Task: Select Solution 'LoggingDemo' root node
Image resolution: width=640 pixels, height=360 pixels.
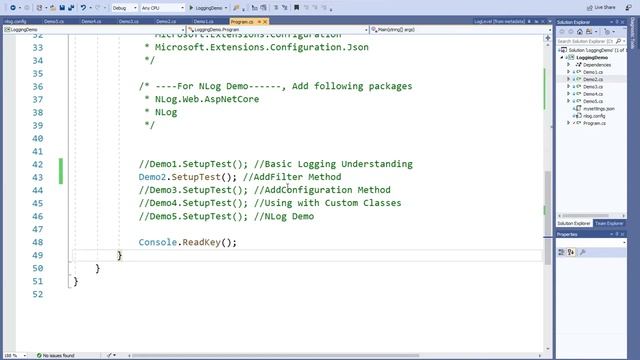Action: point(594,50)
